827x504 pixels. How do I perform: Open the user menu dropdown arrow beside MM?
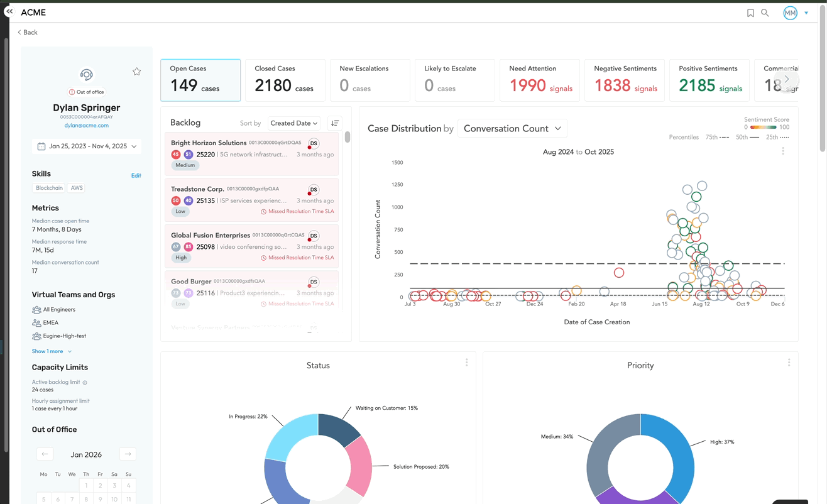point(806,13)
